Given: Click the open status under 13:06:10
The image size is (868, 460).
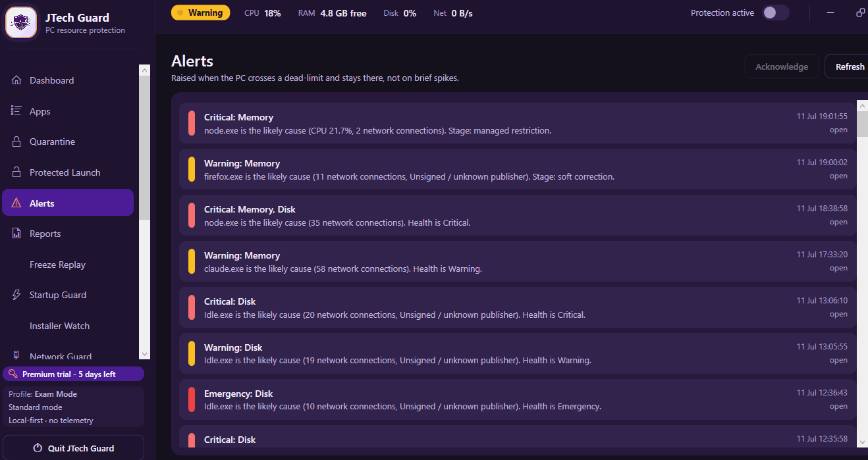Looking at the screenshot, I should pyautogui.click(x=838, y=314).
